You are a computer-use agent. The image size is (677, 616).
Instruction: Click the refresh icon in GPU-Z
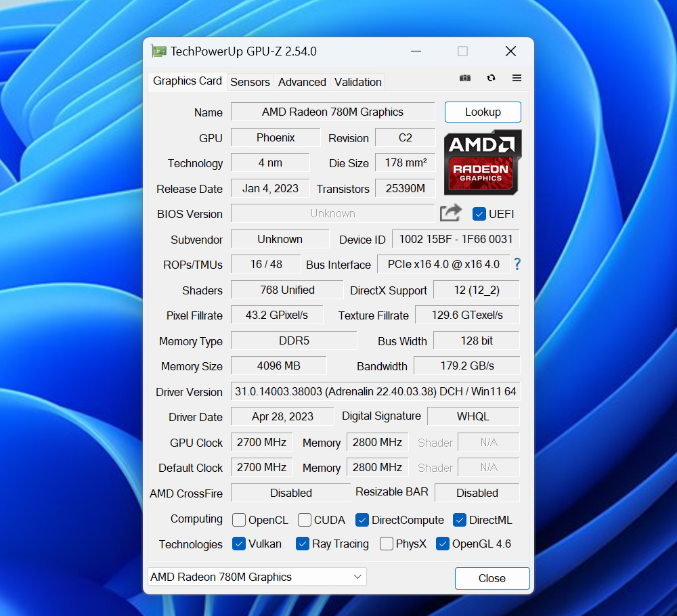(491, 78)
